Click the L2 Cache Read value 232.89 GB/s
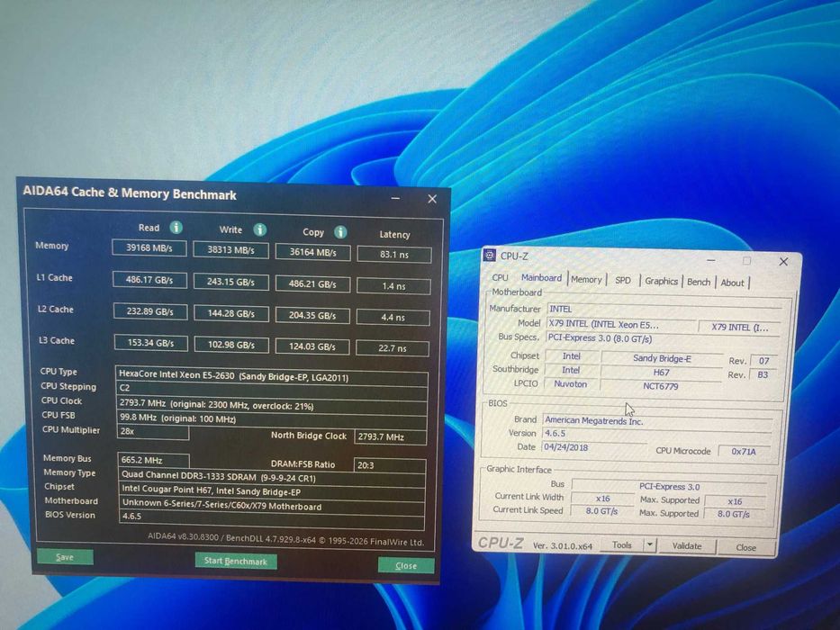This screenshot has height=630, width=840. [150, 311]
